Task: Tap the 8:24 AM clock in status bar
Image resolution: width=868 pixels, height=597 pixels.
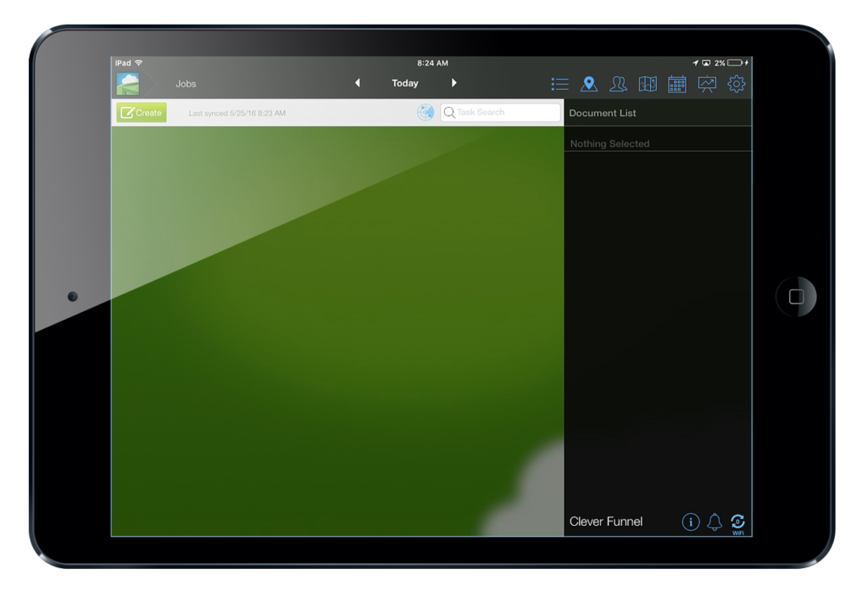Action: [x=432, y=63]
